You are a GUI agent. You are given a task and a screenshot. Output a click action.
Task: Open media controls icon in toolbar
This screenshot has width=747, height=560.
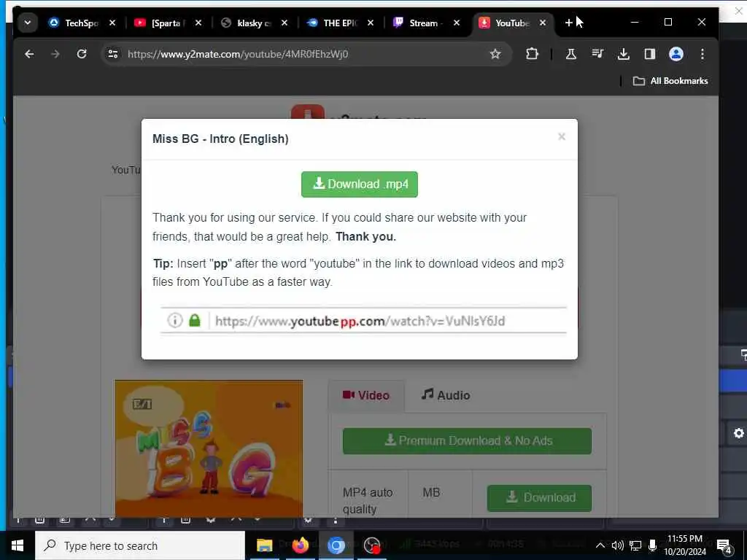click(597, 54)
